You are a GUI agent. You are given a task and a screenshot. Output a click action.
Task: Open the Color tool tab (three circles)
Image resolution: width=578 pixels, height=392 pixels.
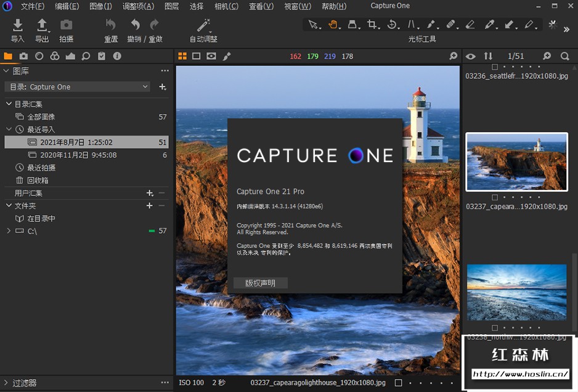55,56
